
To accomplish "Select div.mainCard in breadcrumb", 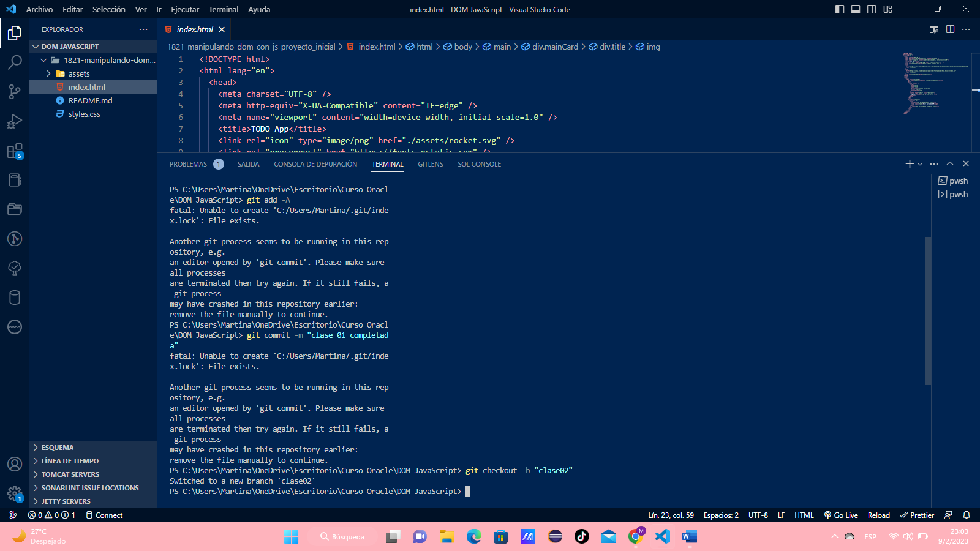I will (x=549, y=47).
